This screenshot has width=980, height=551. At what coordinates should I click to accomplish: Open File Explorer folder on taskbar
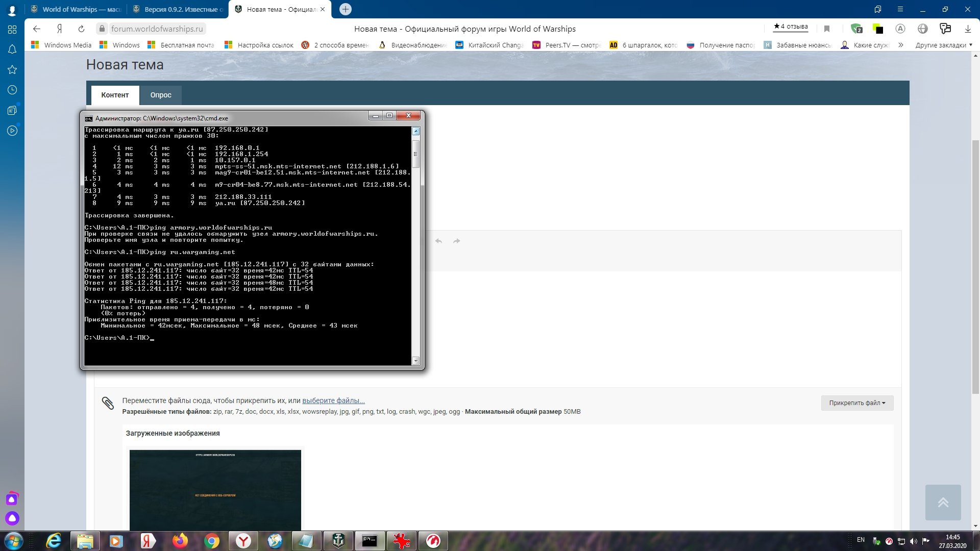point(85,541)
